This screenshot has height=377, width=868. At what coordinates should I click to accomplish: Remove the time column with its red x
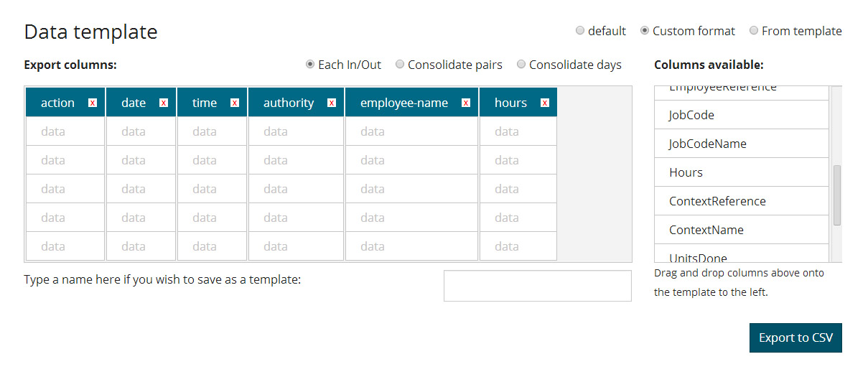click(235, 103)
